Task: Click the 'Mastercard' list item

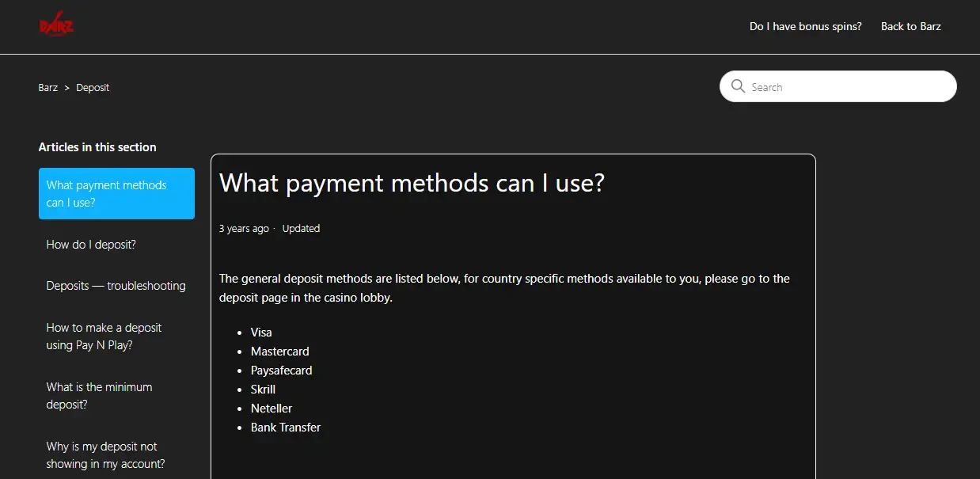Action: (280, 352)
